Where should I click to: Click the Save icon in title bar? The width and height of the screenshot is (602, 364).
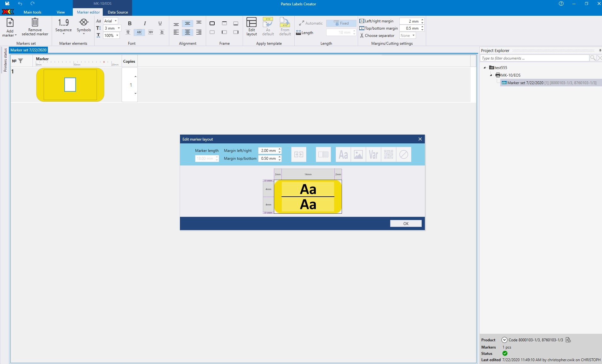tap(7, 4)
